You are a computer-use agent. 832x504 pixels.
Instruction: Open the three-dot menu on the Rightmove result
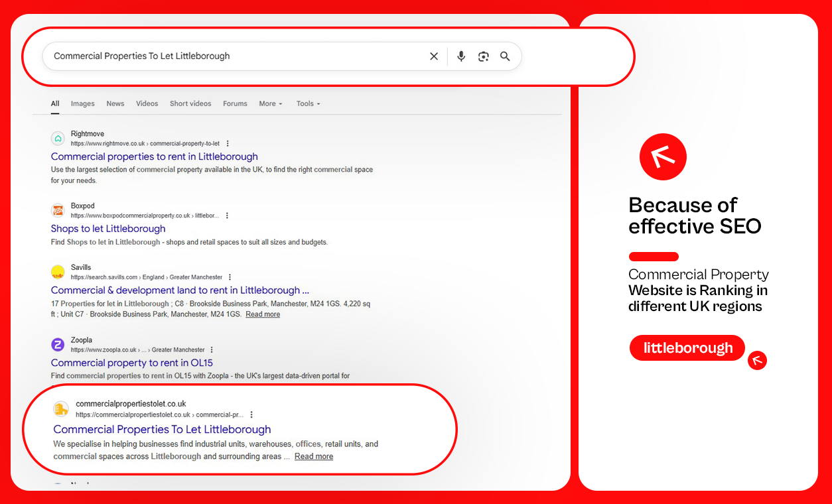(x=228, y=143)
